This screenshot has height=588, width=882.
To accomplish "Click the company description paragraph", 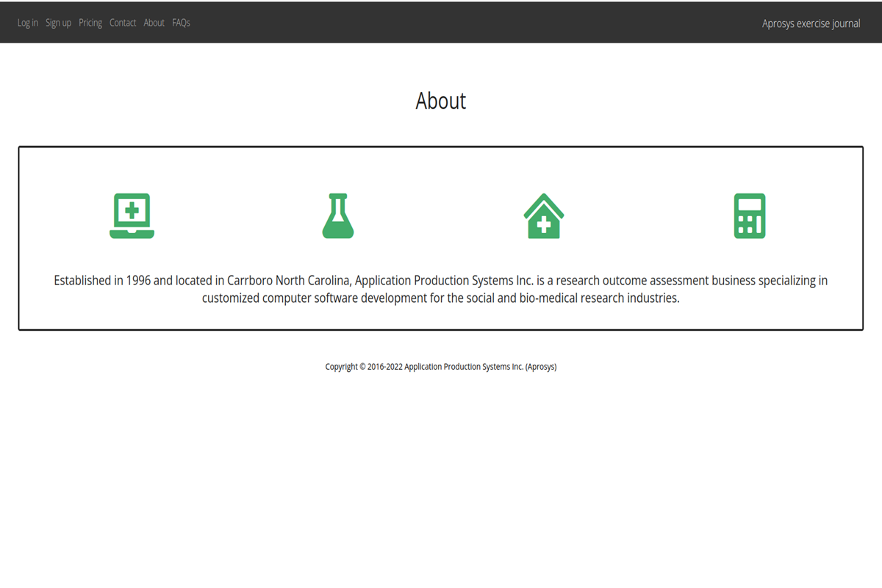I will (441, 290).
